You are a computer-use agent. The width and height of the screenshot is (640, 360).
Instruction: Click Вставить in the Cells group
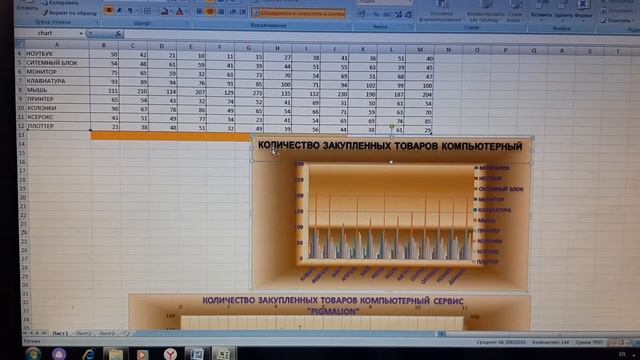[541, 10]
